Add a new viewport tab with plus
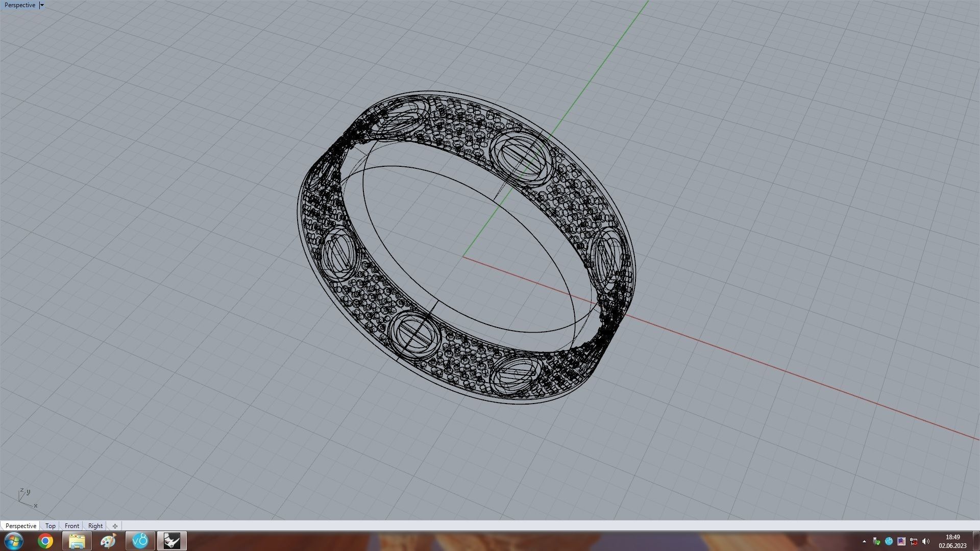This screenshot has width=980, height=551. [x=115, y=526]
